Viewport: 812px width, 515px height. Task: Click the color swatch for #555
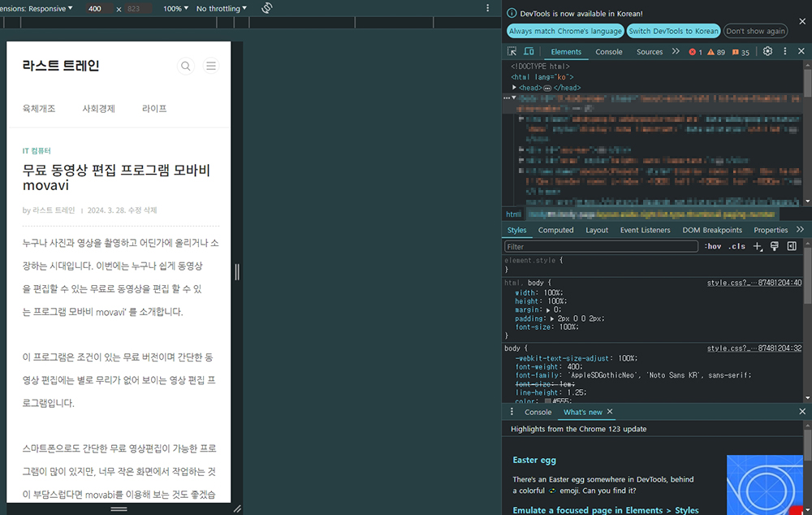(548, 401)
